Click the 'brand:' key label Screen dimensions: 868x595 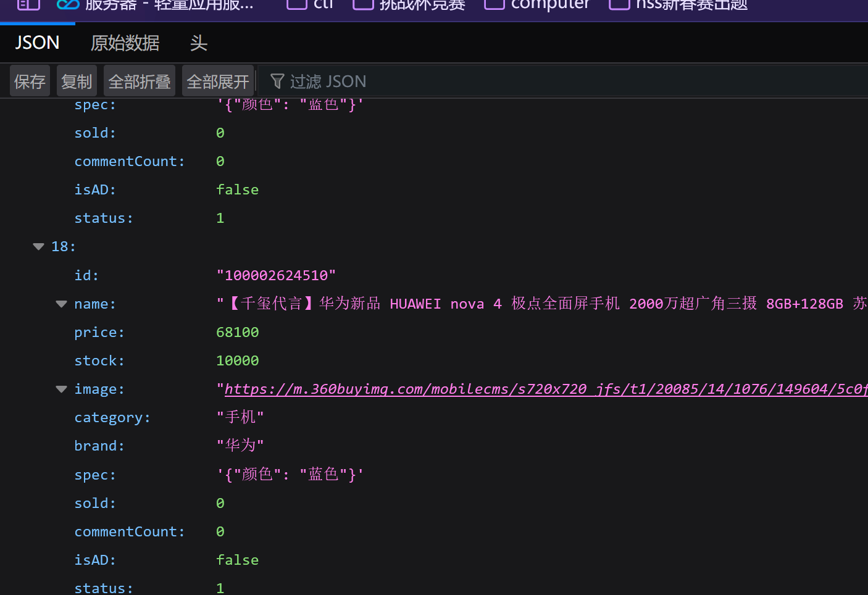(x=99, y=446)
